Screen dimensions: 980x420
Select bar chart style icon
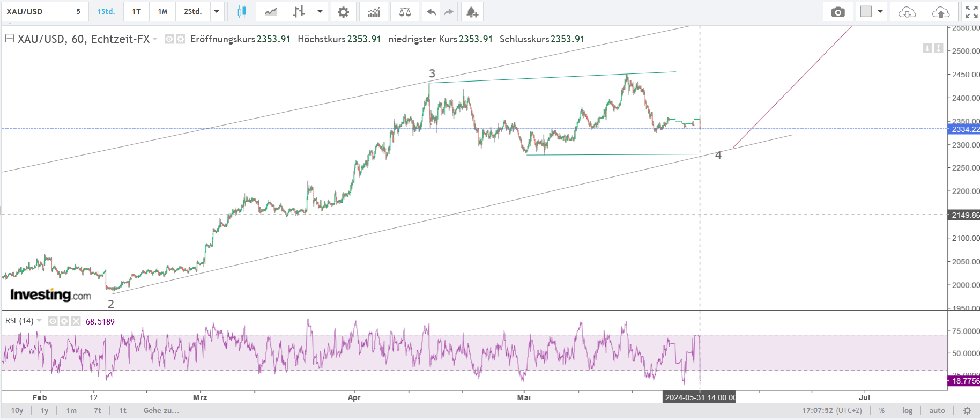click(x=299, y=11)
